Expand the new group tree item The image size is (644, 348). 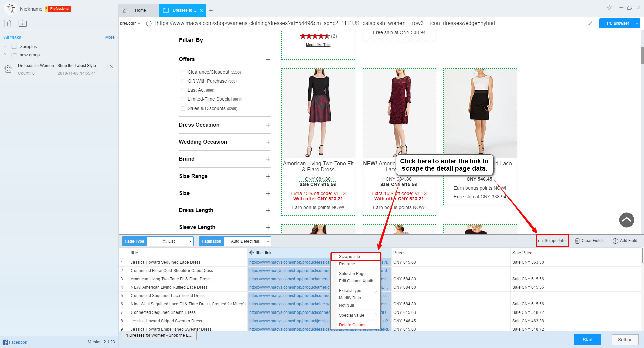(x=5, y=55)
